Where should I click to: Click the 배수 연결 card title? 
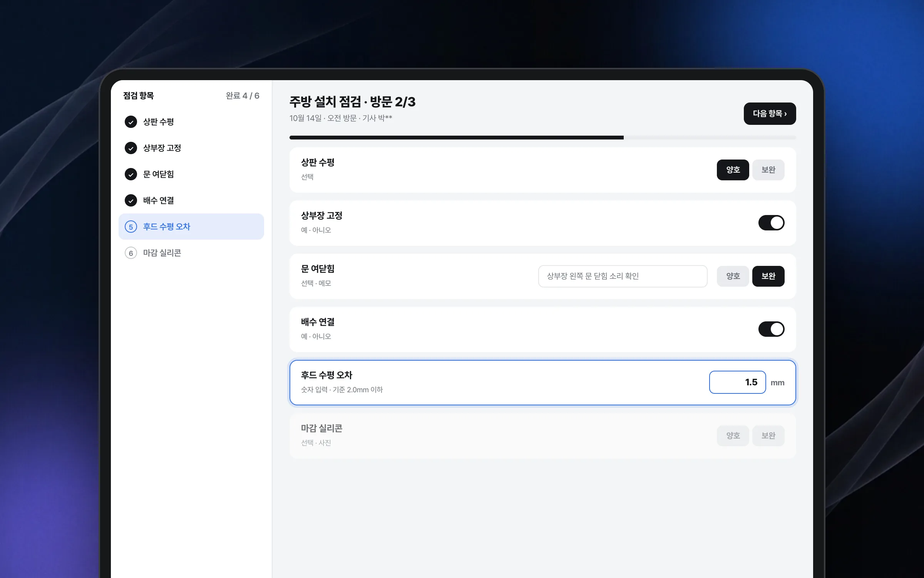(318, 322)
